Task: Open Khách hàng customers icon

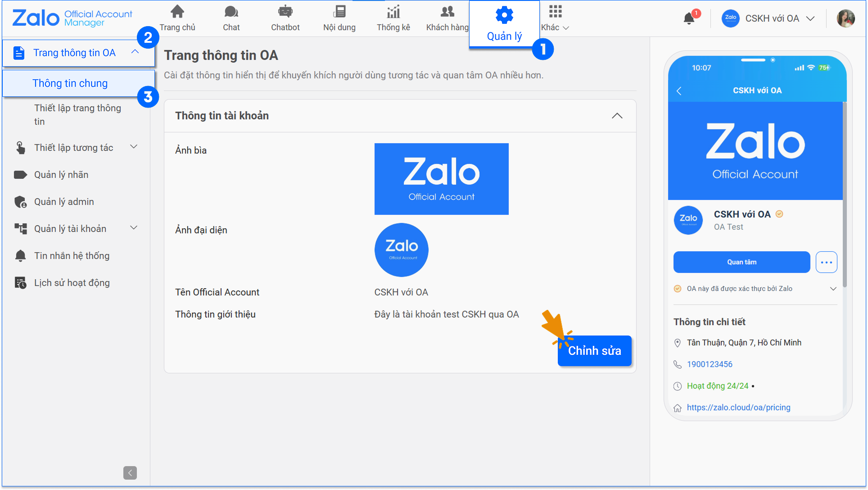Action: (447, 12)
